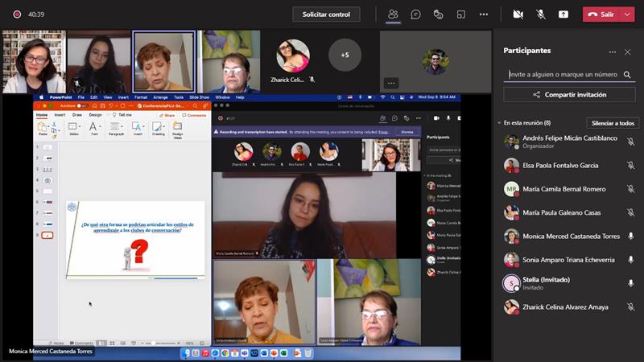The height and width of the screenshot is (362, 644).
Task: Open the dropdown arrow beside Salir
Action: pyautogui.click(x=627, y=14)
